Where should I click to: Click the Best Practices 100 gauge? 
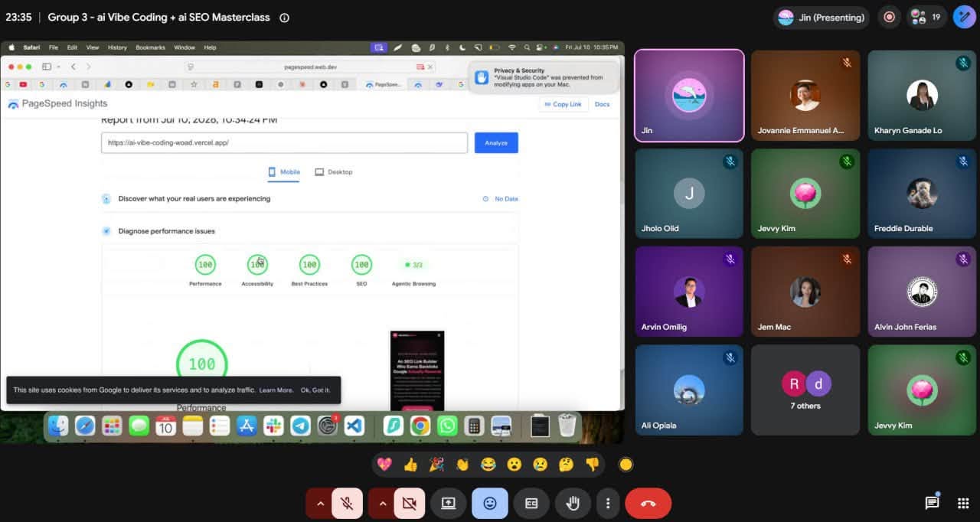(x=309, y=265)
